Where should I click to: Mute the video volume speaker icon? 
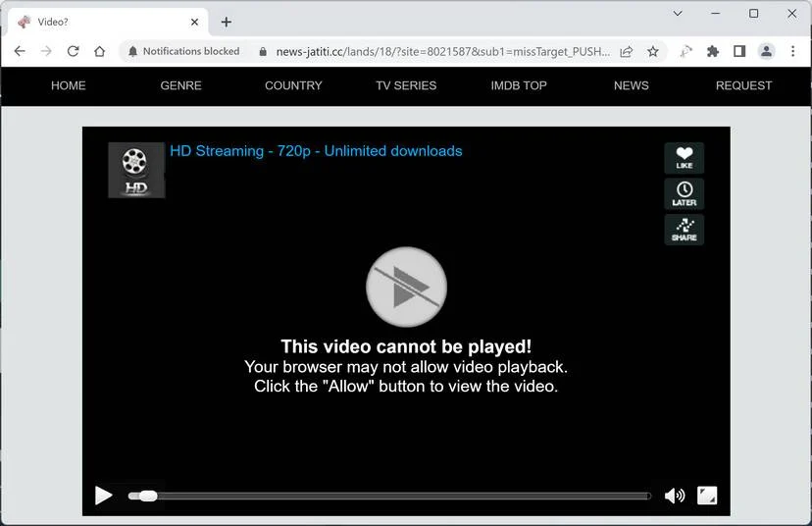pos(675,496)
